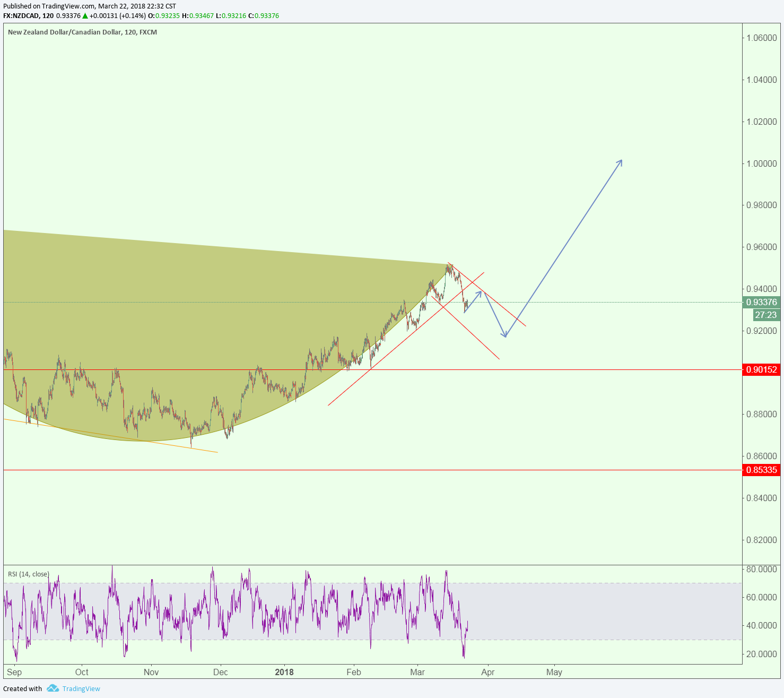The height and width of the screenshot is (698, 784).
Task: Click the RSI 80.0000 axis label
Action: pyautogui.click(x=762, y=569)
